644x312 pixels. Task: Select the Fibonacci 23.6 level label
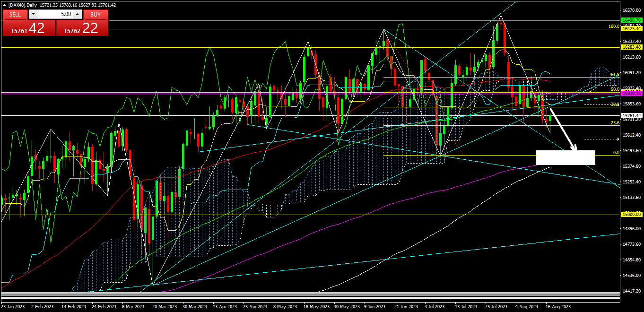[615, 123]
